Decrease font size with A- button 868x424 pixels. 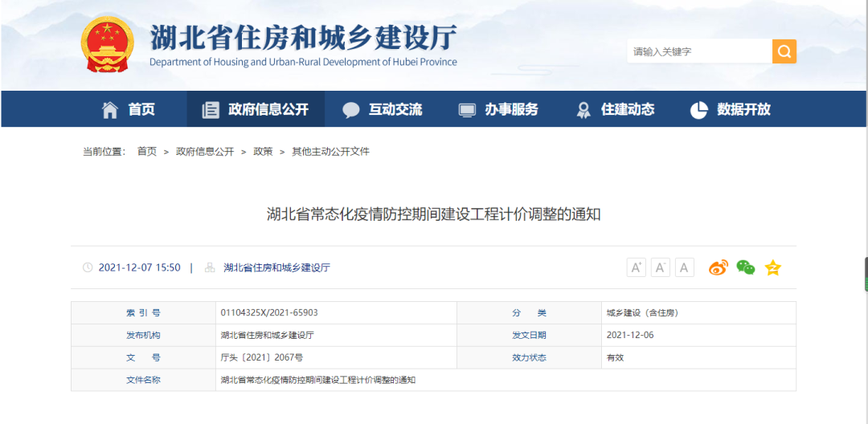point(660,268)
